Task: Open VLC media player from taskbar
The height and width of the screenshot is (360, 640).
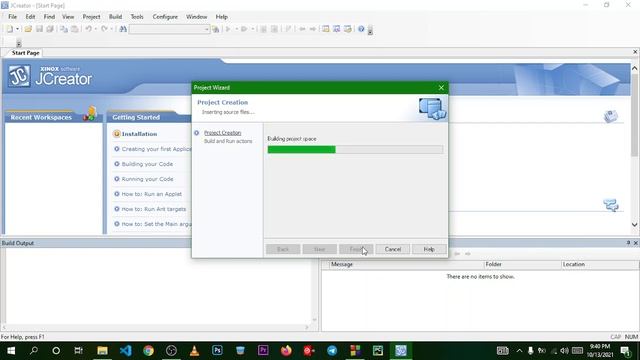Action: (194, 351)
